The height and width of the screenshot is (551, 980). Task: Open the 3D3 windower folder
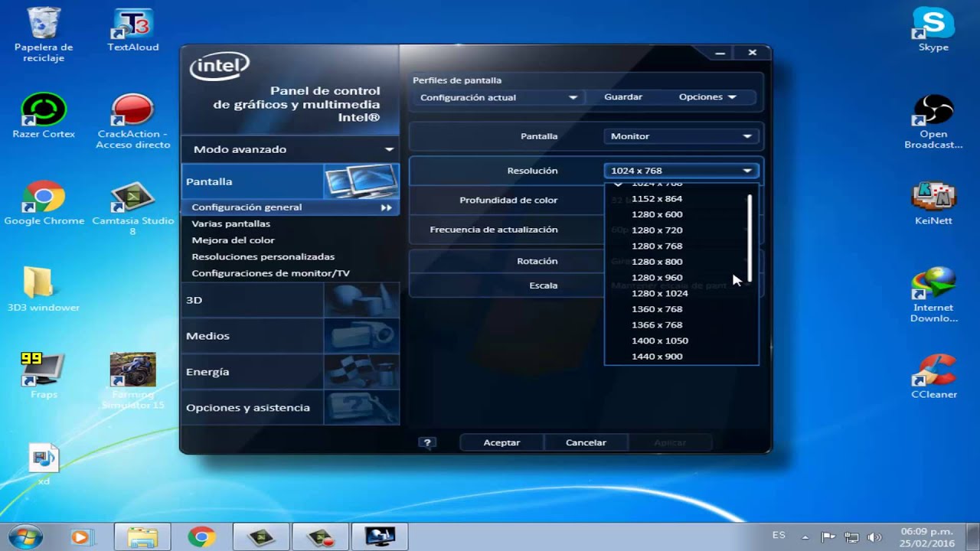tap(44, 289)
